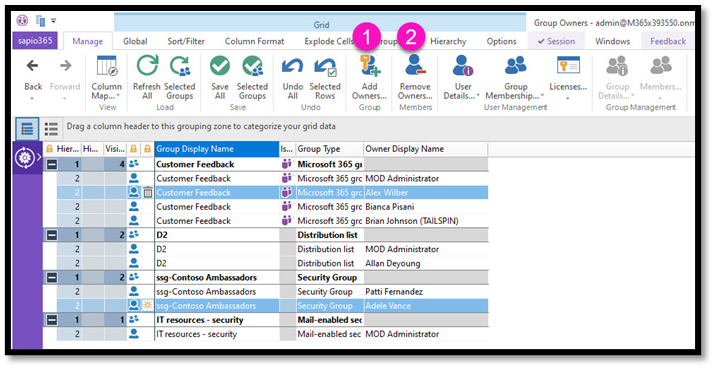Open User Details

tap(462, 77)
